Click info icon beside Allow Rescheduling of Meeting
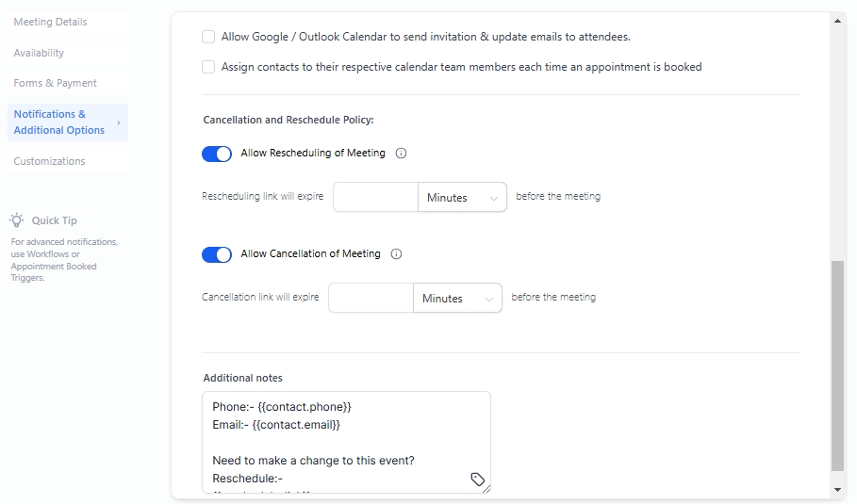The image size is (857, 504). [401, 154]
